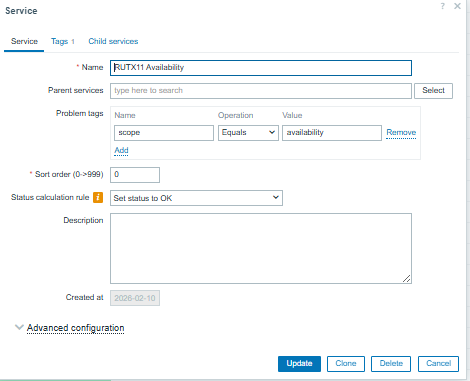Switch to the Tags tab
The height and width of the screenshot is (381, 470).
[x=62, y=41]
